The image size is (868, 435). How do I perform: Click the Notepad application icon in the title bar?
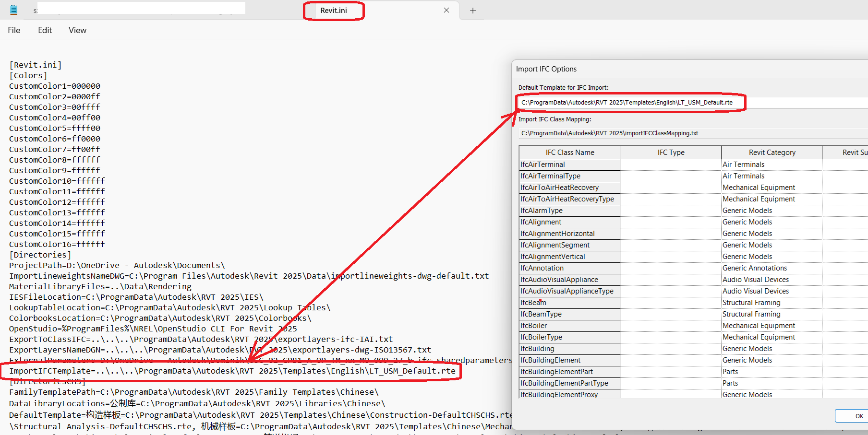[13, 9]
